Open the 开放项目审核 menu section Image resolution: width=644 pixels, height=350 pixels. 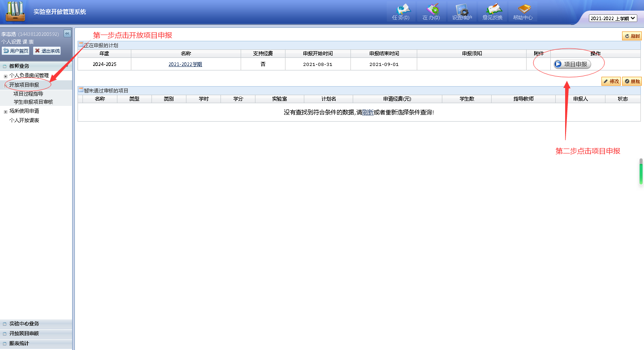[x=36, y=334]
